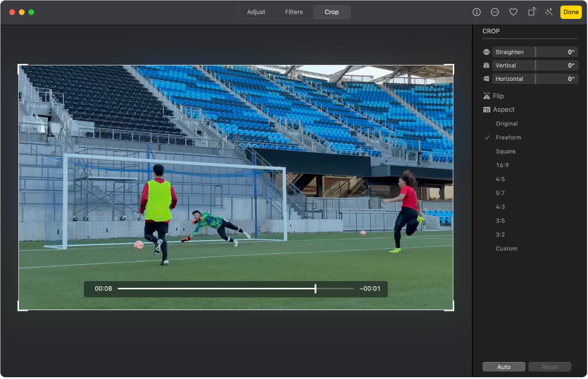588x379 pixels.
Task: Select the Original aspect option
Action: 506,124
